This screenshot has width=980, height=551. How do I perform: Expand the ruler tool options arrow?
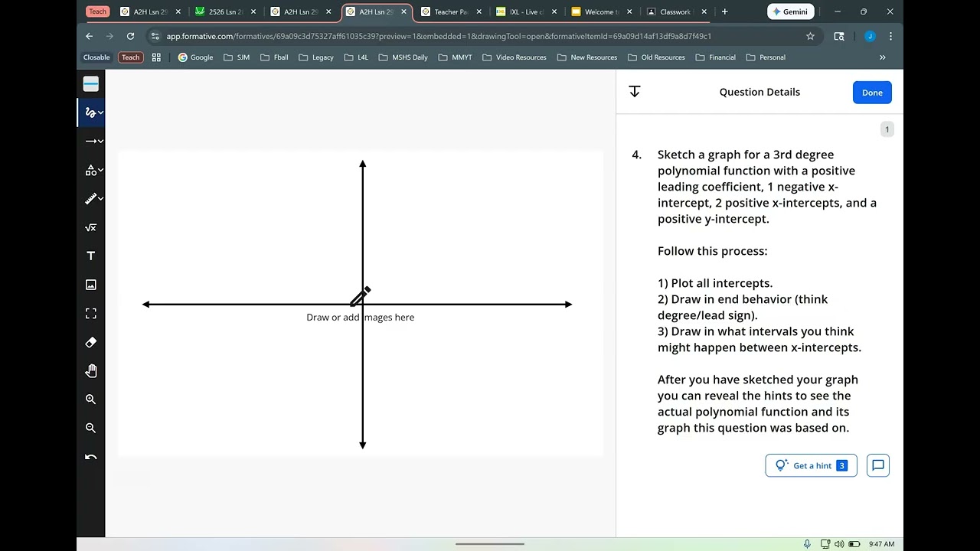coord(100,199)
